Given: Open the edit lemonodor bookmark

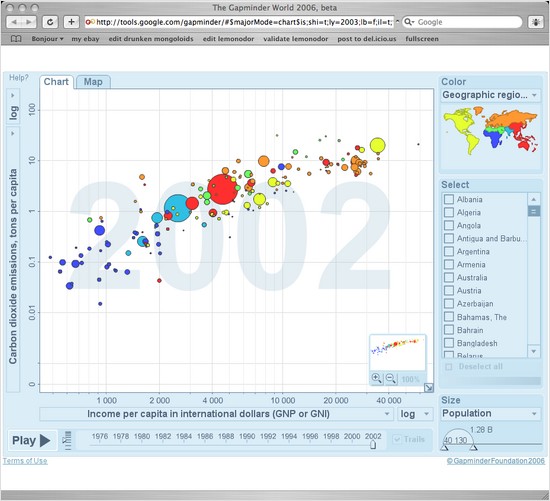Looking at the screenshot, I should 228,39.
